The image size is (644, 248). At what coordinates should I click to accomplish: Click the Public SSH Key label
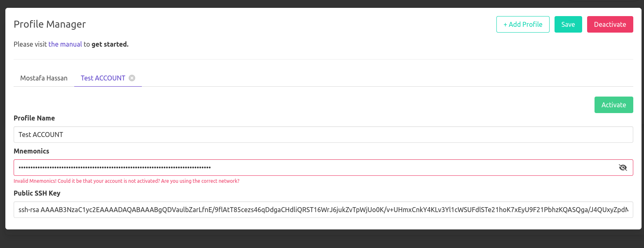[37, 193]
